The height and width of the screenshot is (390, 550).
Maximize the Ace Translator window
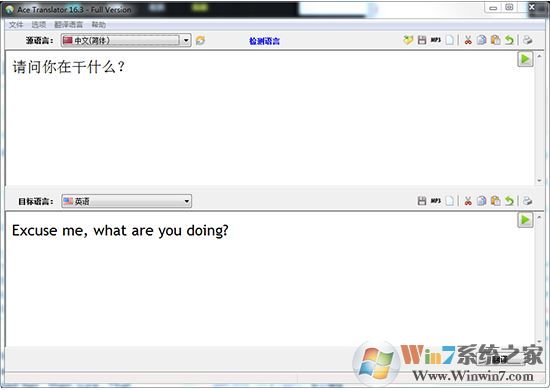click(509, 7)
